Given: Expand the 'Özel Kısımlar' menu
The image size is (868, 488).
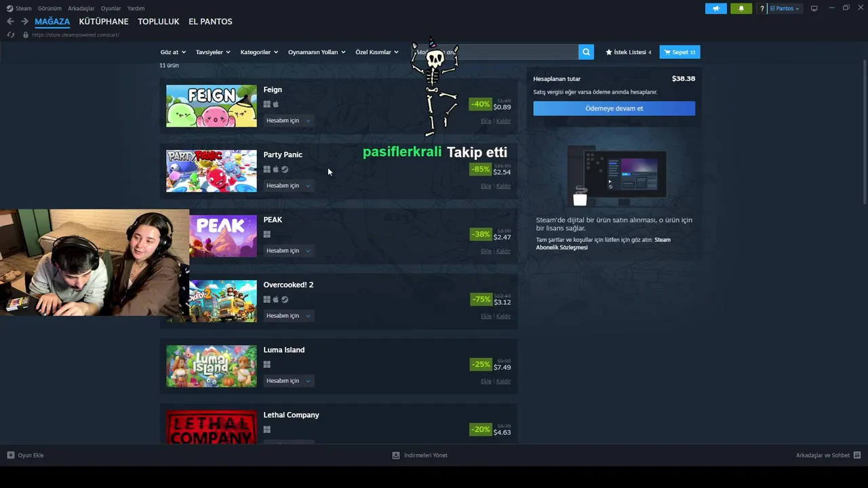Looking at the screenshot, I should [377, 52].
